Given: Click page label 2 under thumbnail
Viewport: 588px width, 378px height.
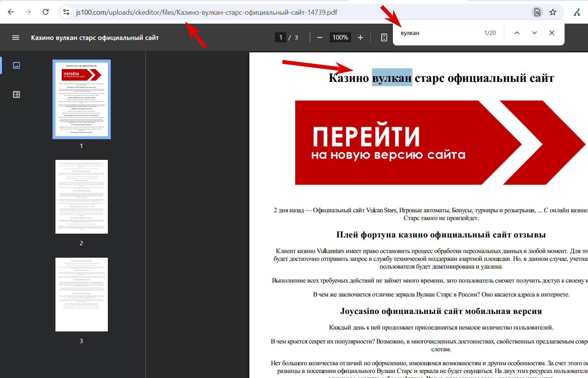Looking at the screenshot, I should coord(81,243).
